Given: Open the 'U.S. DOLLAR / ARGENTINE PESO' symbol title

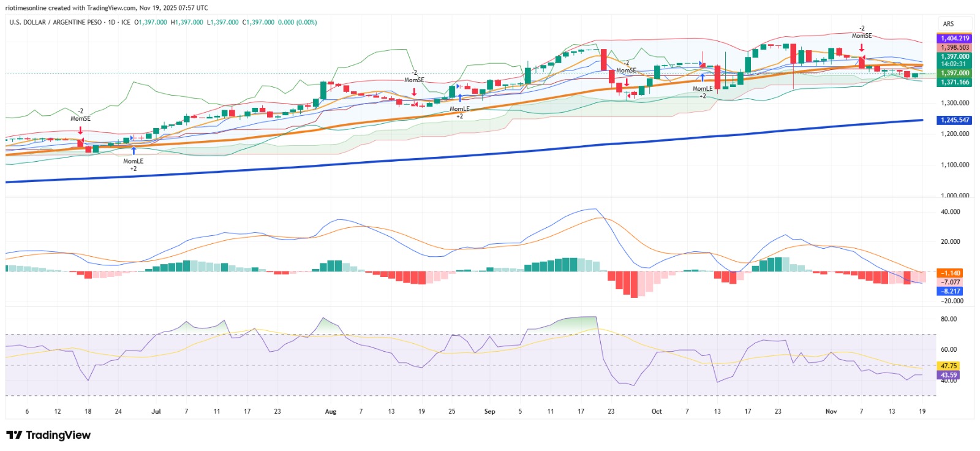Looking at the screenshot, I should (56, 22).
